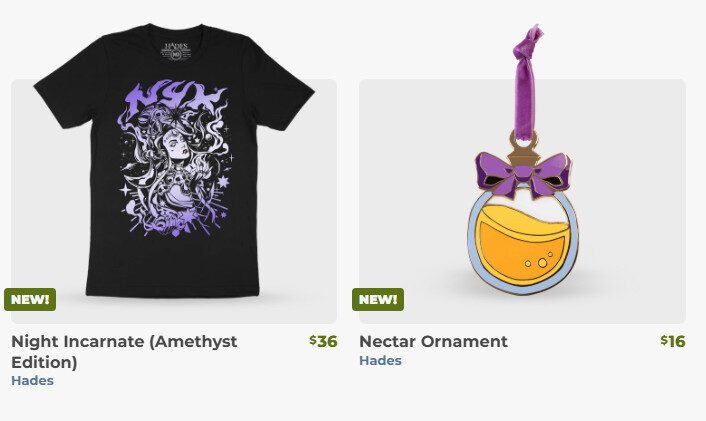
Task: Click the NEW! badge on the ornament
Action: [x=378, y=299]
